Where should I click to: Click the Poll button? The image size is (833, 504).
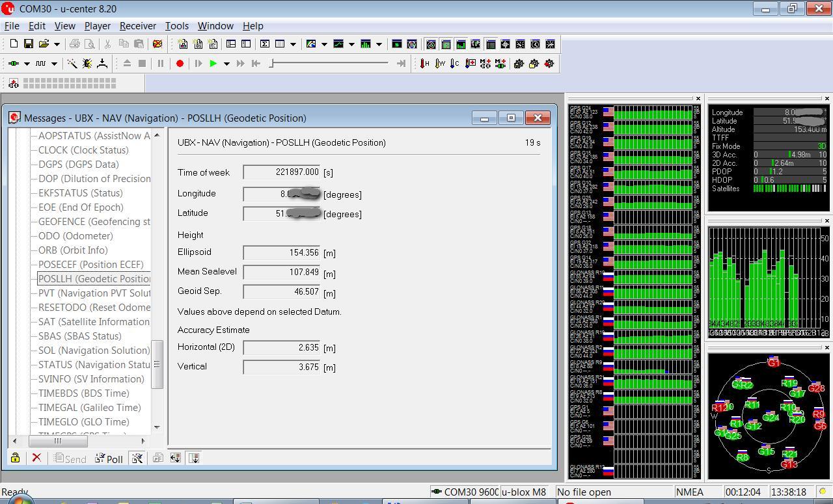point(109,458)
